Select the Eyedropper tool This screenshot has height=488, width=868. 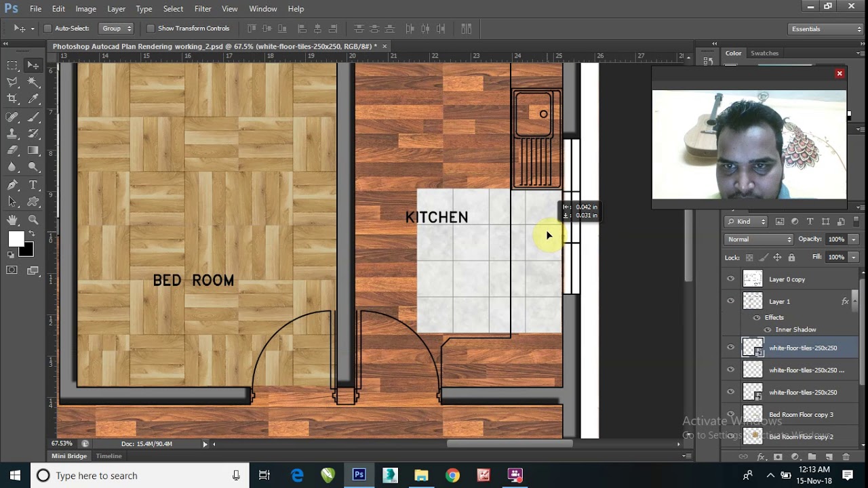pos(33,99)
